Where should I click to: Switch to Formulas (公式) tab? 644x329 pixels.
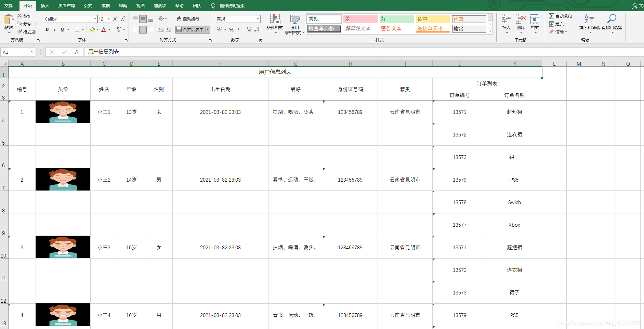pos(88,5)
